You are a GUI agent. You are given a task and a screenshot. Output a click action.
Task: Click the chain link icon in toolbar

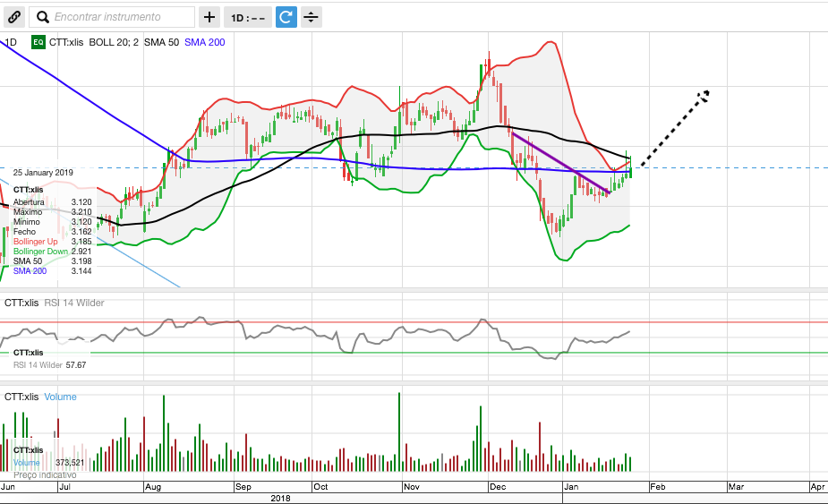click(x=14, y=17)
